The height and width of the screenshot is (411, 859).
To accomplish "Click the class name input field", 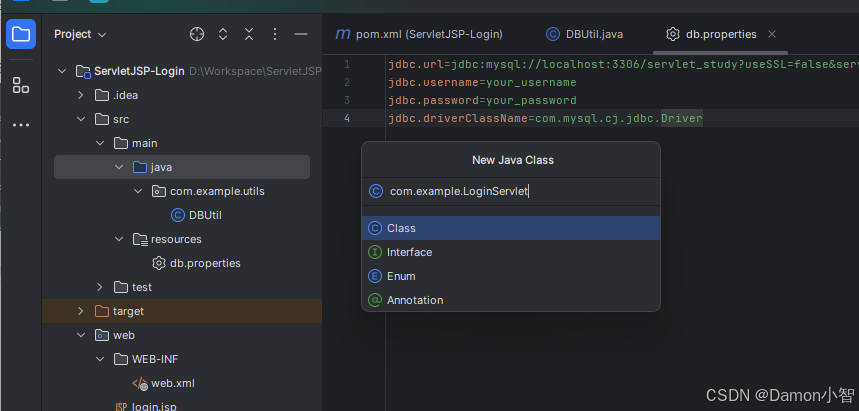I will click(x=511, y=191).
